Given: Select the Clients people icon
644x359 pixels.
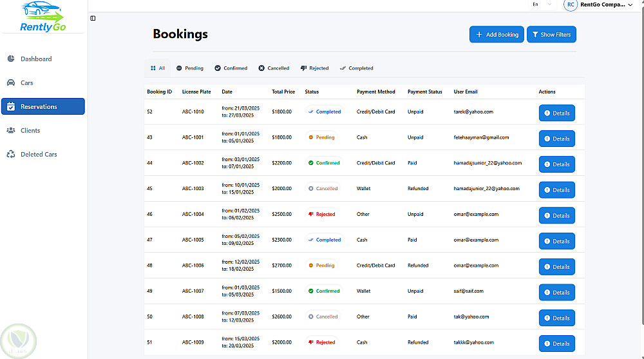Looking at the screenshot, I should (11, 130).
